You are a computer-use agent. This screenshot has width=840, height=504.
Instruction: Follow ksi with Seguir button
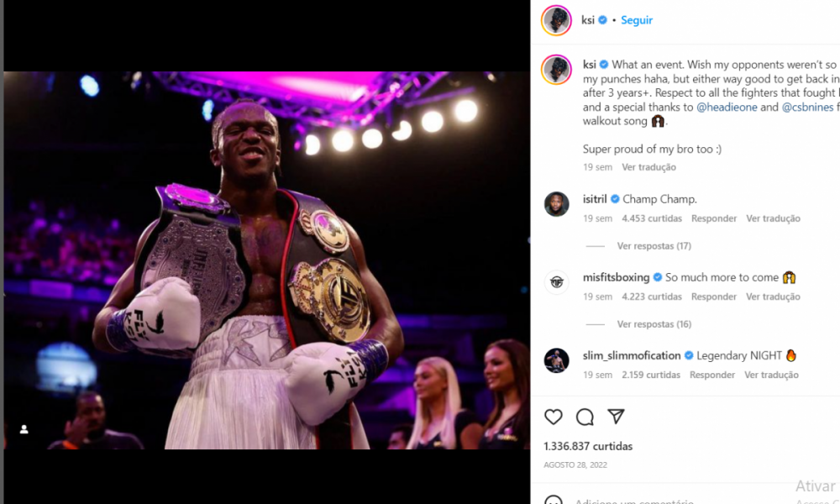[x=637, y=20]
